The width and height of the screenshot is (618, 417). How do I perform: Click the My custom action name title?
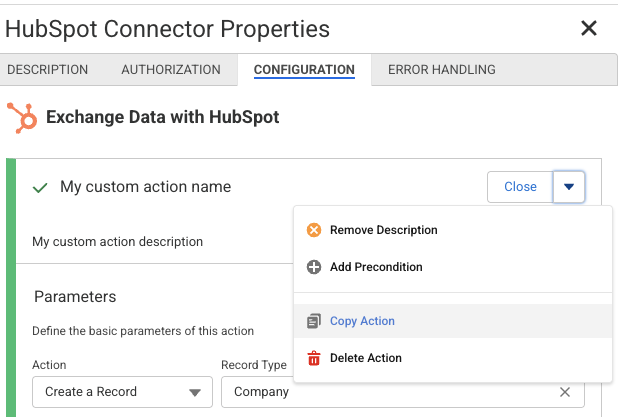(145, 187)
